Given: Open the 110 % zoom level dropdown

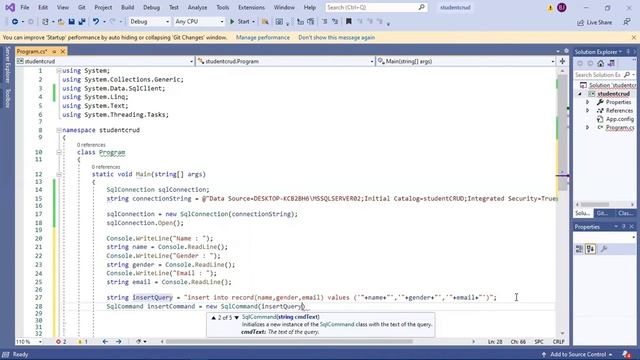Looking at the screenshot, I should pyautogui.click(x=29, y=342).
